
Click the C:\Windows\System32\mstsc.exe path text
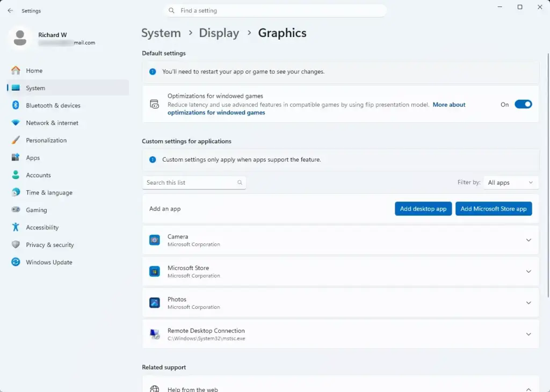(x=206, y=339)
